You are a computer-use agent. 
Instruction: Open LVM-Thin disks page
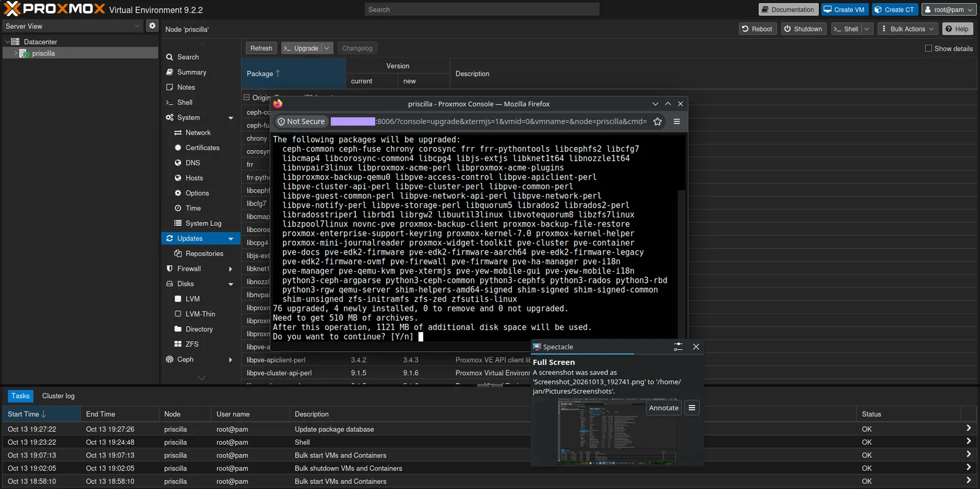point(200,314)
